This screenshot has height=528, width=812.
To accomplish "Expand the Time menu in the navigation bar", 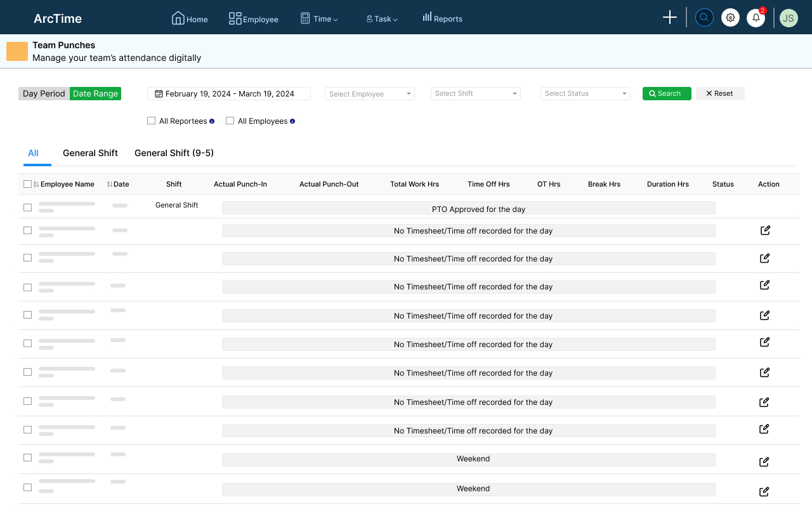I will [319, 18].
